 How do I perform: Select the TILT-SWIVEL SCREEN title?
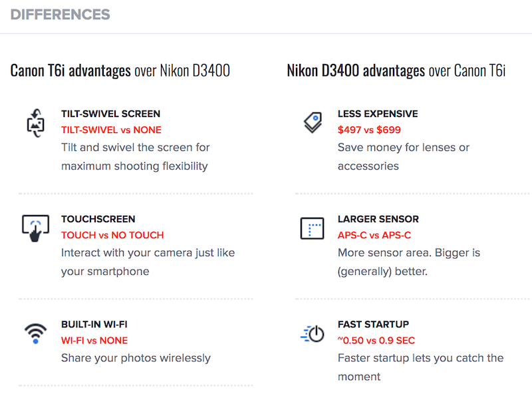point(110,114)
